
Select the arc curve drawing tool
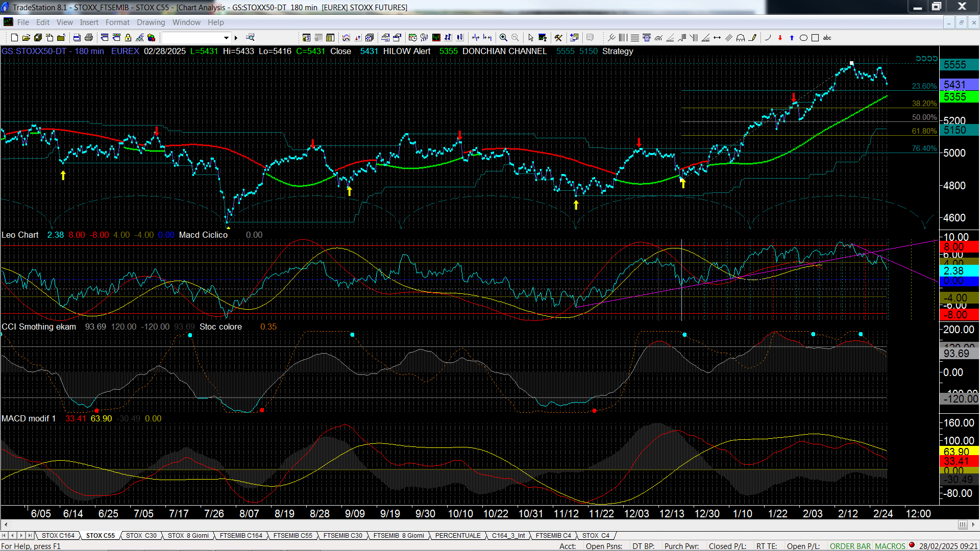(768, 38)
